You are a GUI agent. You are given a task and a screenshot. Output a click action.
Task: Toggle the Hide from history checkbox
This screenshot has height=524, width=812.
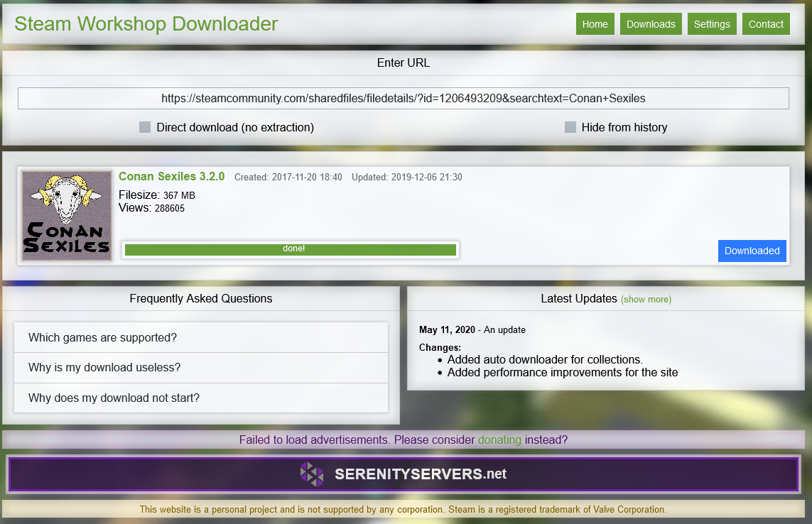(570, 127)
